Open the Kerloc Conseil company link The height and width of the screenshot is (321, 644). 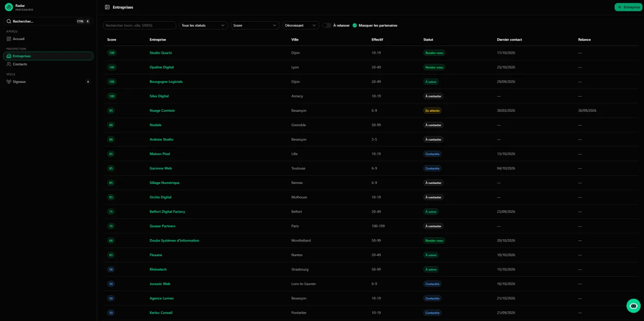[x=161, y=313]
